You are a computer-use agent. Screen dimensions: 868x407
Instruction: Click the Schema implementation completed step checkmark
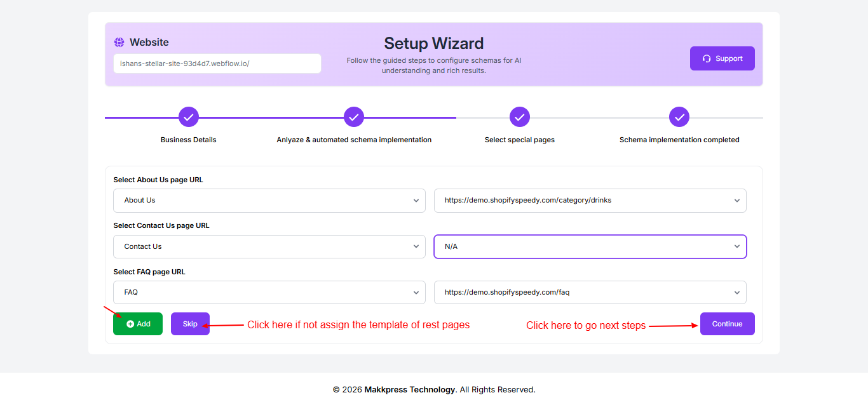click(679, 117)
